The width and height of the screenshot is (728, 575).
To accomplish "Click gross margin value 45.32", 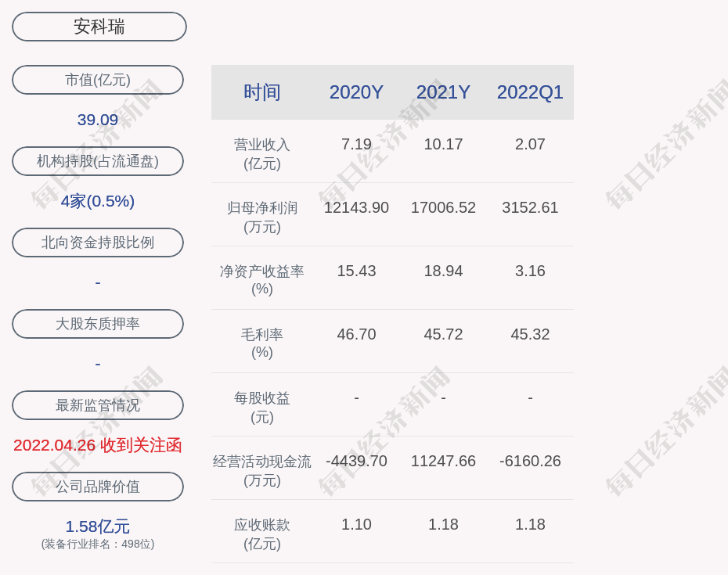I will [530, 334].
